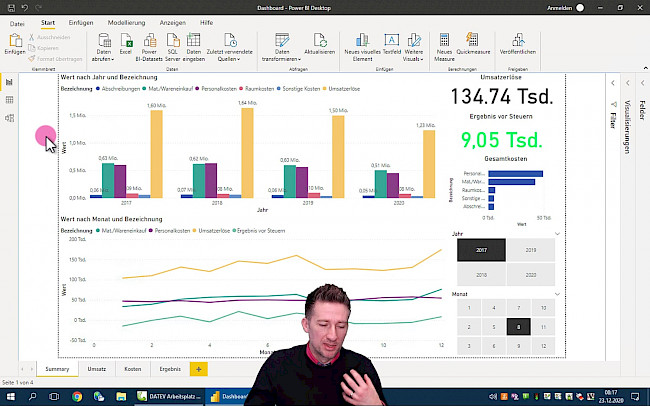Screen dimensions: 650x406
Task: Select year 2018 in Jahr slicer
Action: [x=481, y=275]
